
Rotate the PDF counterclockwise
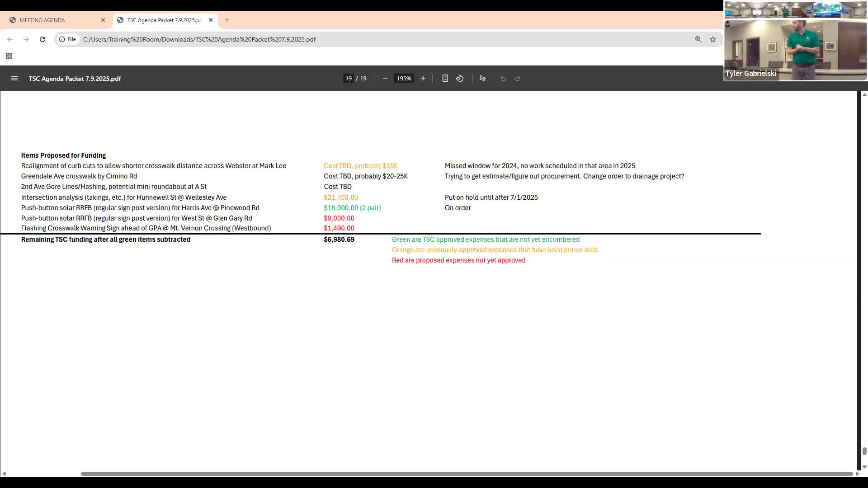[x=460, y=79]
